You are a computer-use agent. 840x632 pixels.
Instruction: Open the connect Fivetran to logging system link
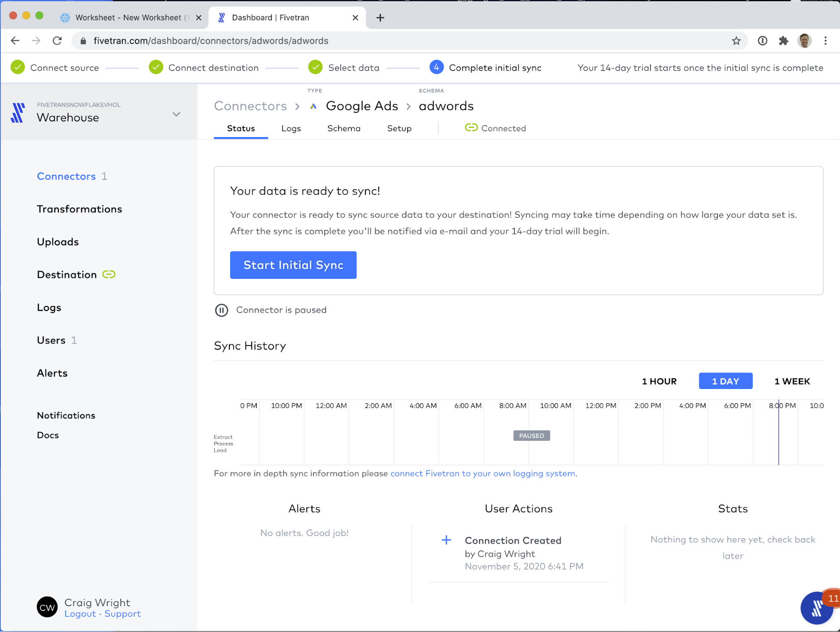pos(482,473)
